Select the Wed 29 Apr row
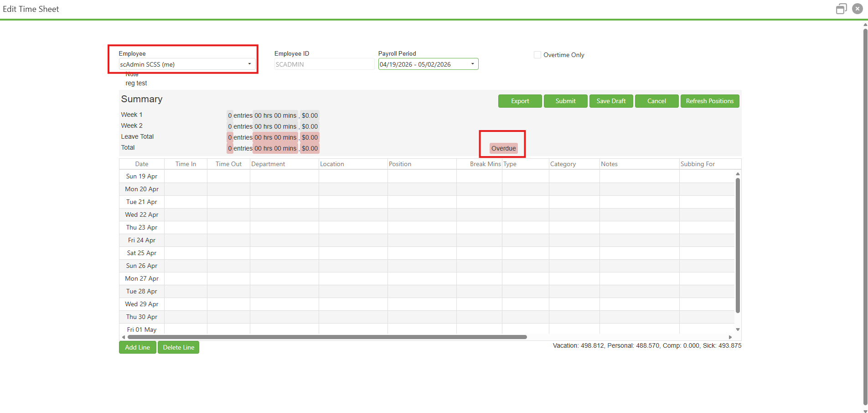This screenshot has height=413, width=868. pos(427,304)
